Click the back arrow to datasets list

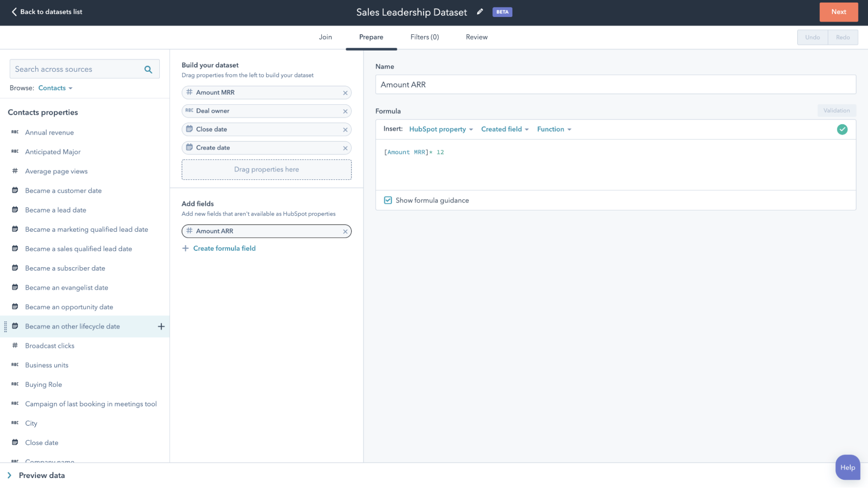(14, 12)
